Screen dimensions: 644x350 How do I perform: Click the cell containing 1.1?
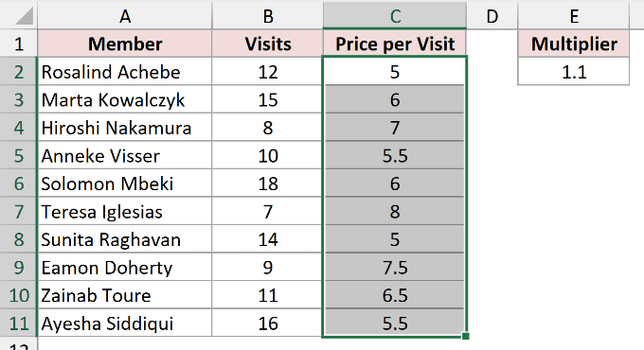(x=574, y=72)
